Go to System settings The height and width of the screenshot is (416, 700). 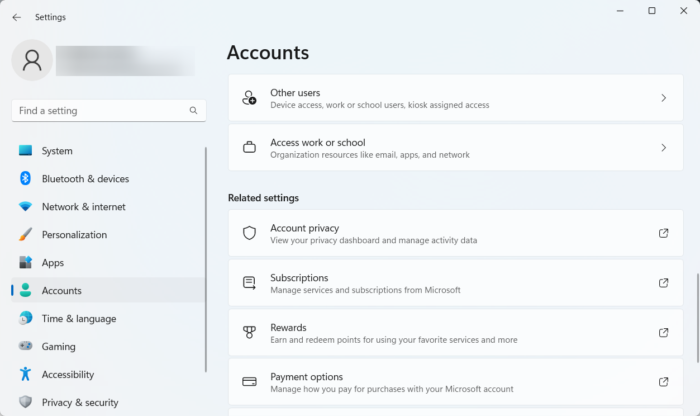[57, 151]
